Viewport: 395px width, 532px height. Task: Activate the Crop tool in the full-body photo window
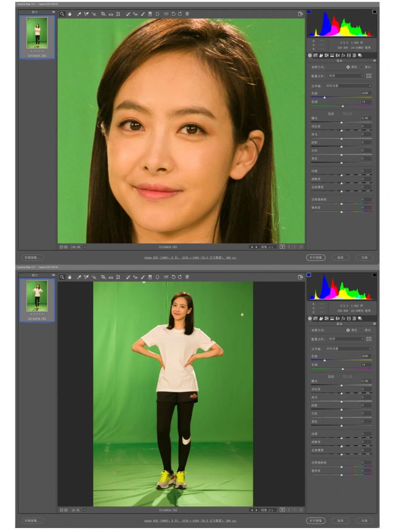coord(103,277)
